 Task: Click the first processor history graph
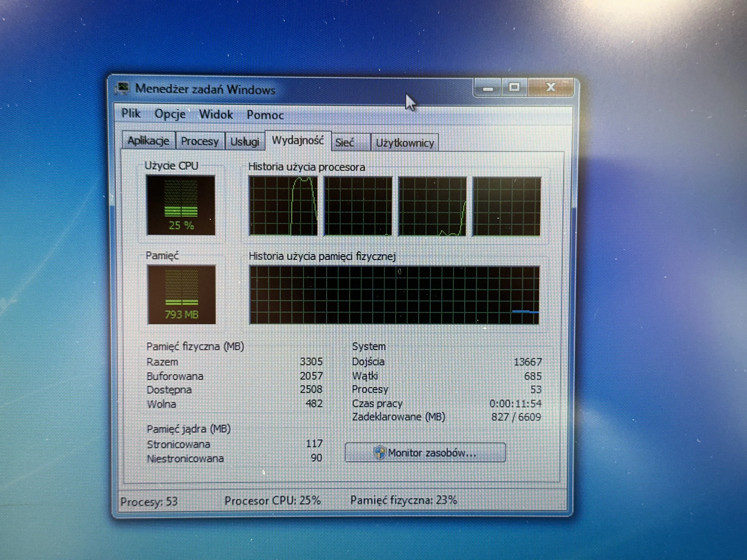coord(283,206)
